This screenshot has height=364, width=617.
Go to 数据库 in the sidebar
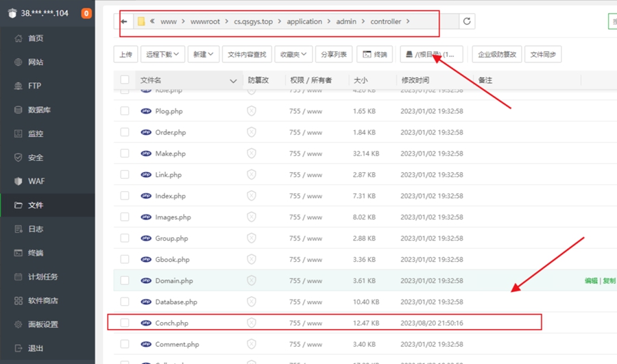pos(39,110)
